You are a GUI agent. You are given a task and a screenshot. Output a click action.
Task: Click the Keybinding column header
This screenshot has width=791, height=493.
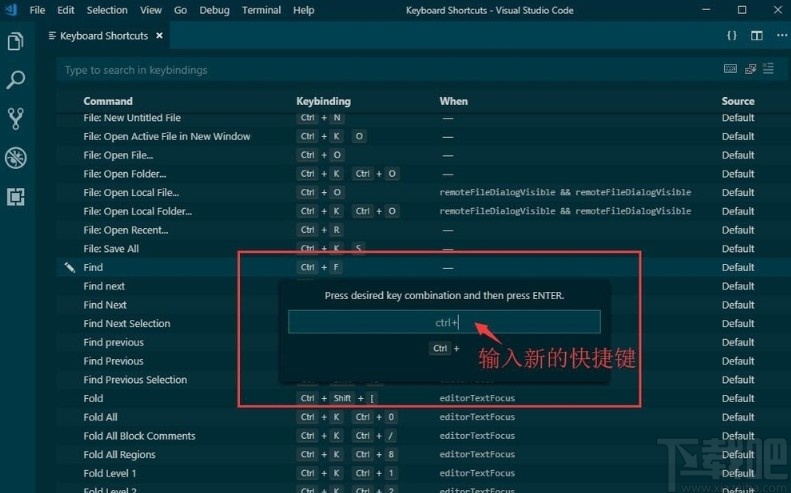[323, 101]
